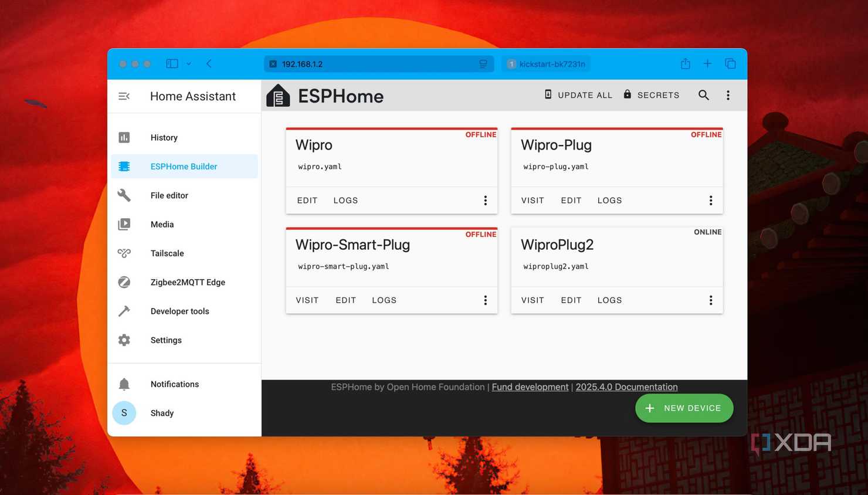868x495 pixels.
Task: Click VISIT on the WiproPlug2 card
Action: pyautogui.click(x=533, y=300)
